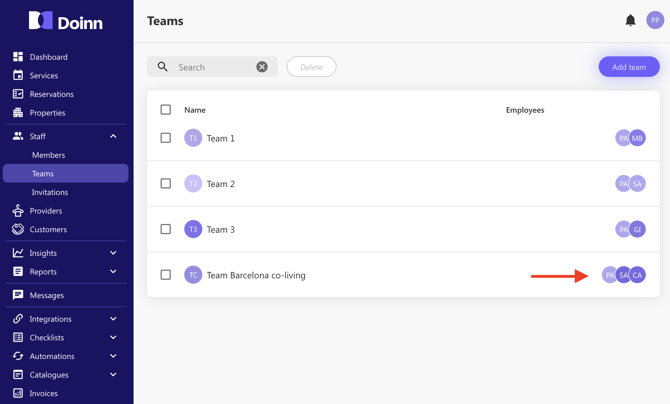
Task: Click the Reservations icon
Action: pyautogui.click(x=18, y=94)
